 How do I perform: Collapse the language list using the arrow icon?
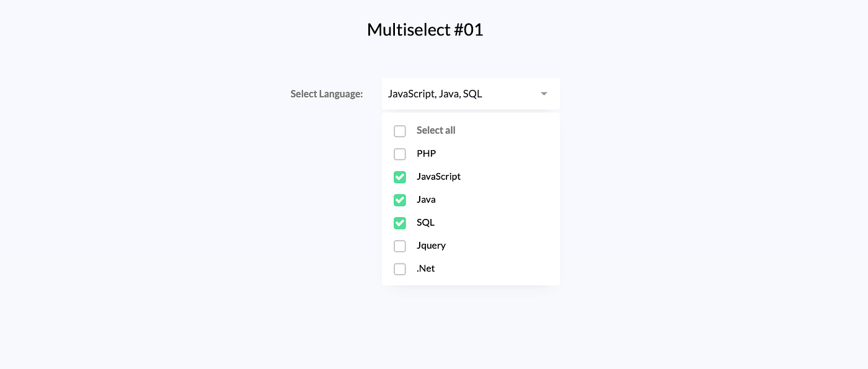point(544,93)
